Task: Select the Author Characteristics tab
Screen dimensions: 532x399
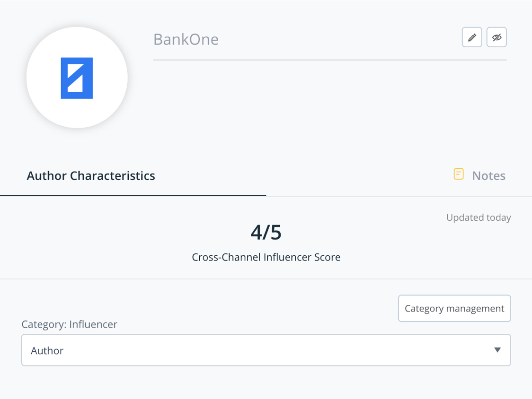Action: pyautogui.click(x=91, y=175)
